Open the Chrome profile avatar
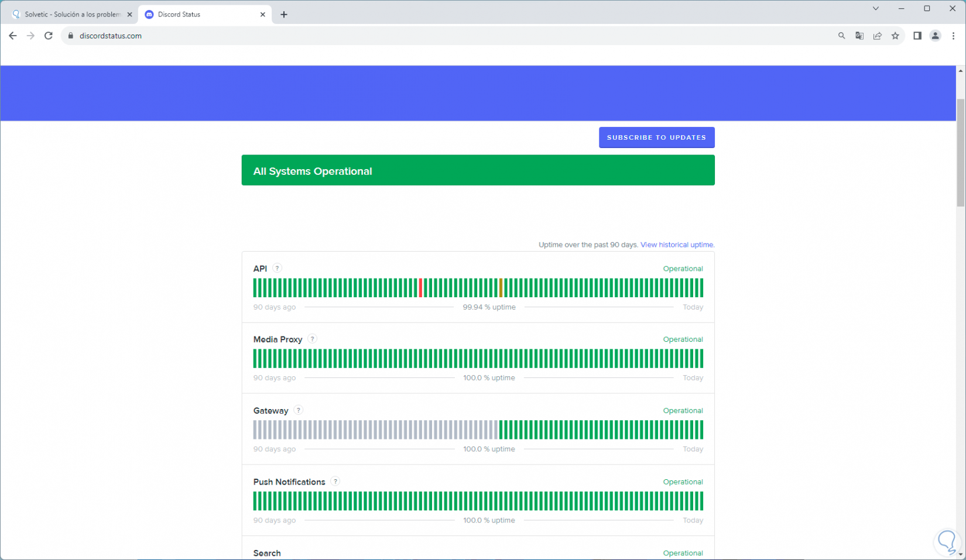 [x=936, y=36]
